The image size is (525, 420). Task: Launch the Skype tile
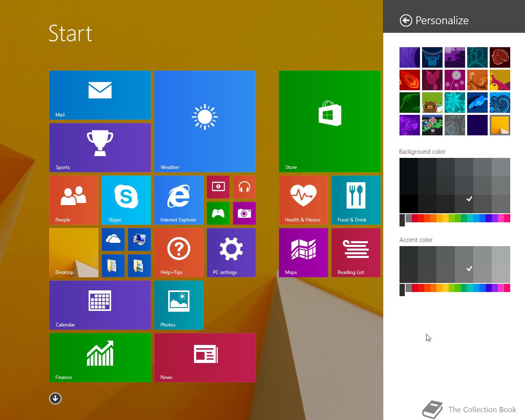pyautogui.click(x=126, y=200)
